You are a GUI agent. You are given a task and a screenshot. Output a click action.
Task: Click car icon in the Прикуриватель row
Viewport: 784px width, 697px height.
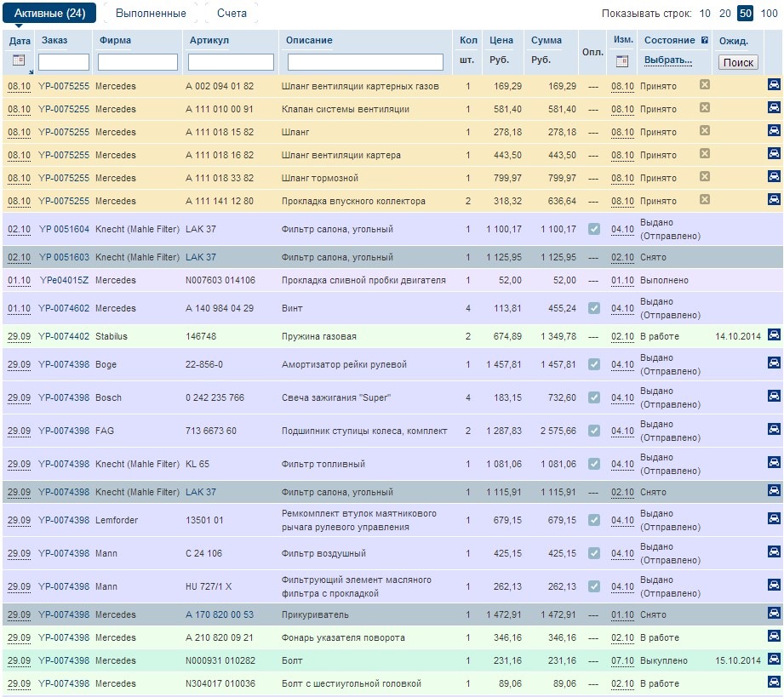tap(774, 613)
